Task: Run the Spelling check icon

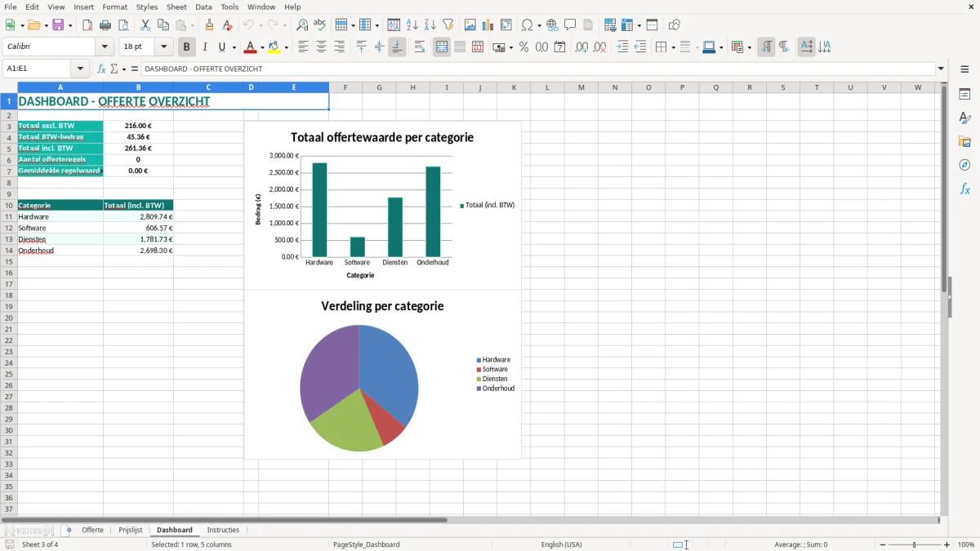Action: coord(319,25)
